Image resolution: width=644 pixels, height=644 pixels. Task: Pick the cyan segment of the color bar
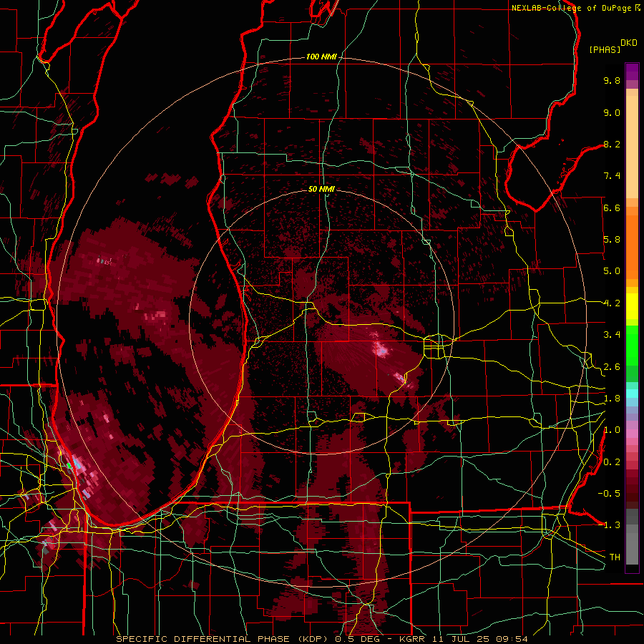632,394
